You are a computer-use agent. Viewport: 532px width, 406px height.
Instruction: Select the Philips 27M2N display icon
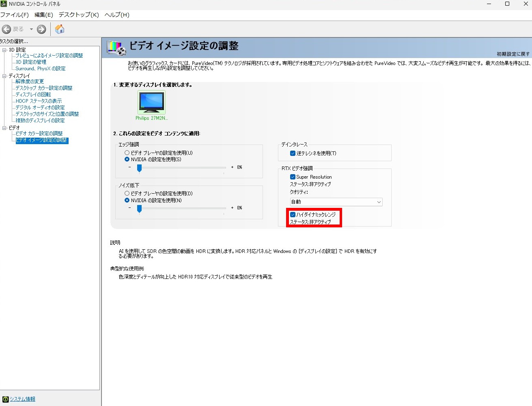click(x=151, y=102)
